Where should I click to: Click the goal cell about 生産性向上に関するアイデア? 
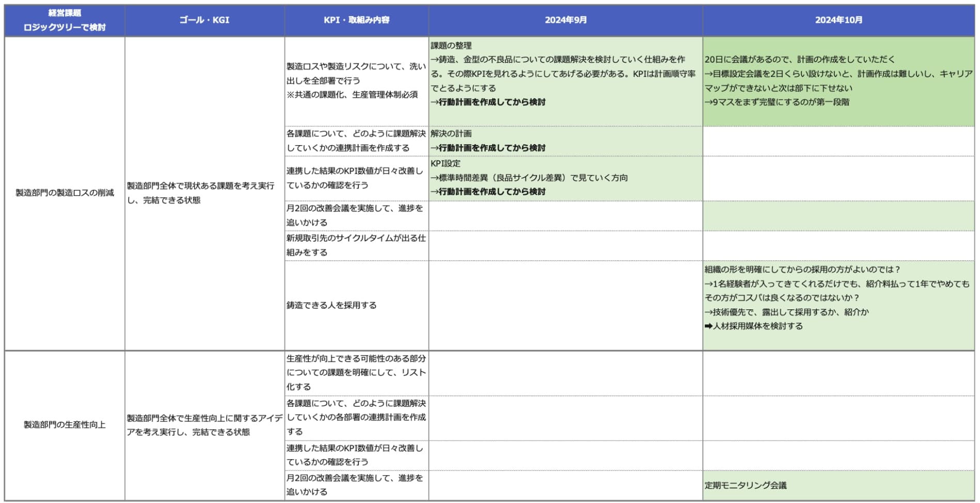pyautogui.click(x=204, y=425)
